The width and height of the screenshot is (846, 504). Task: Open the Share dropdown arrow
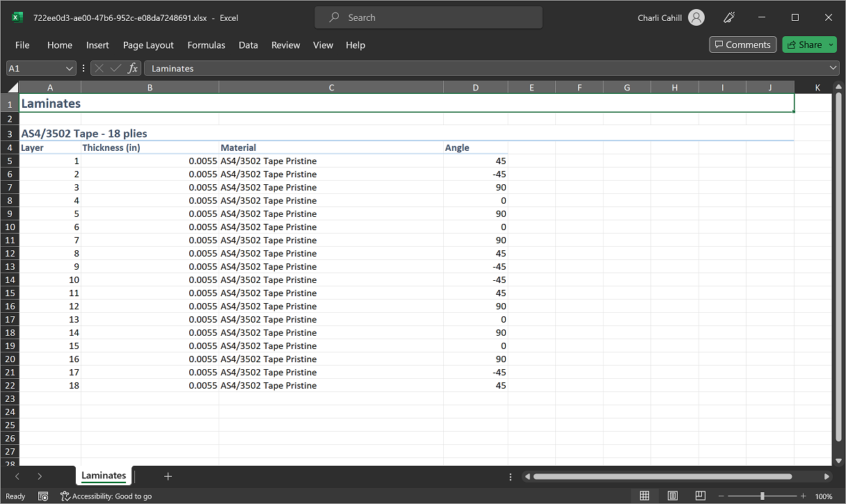point(829,44)
